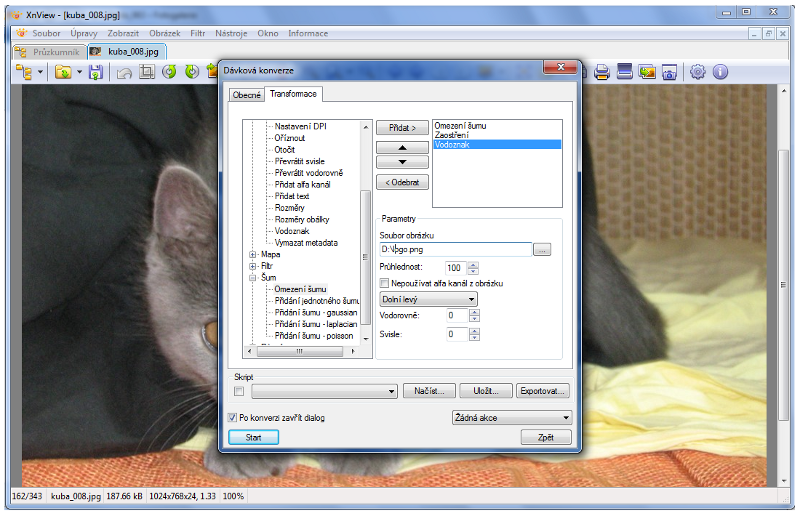The height and width of the screenshot is (516, 800).
Task: Click the 'Soubor obrázku' path input field
Action: (454, 249)
